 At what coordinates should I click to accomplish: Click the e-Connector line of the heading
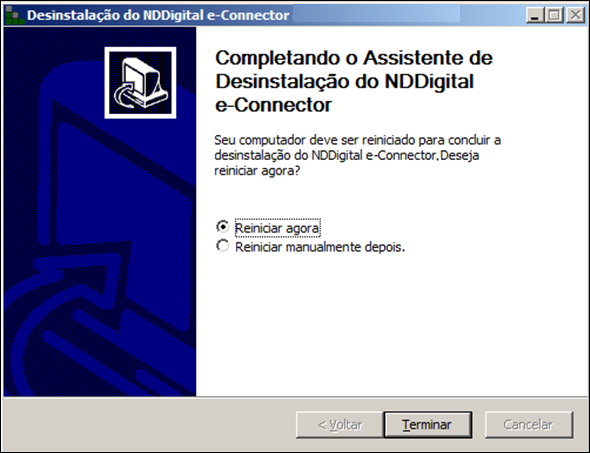coord(274,105)
